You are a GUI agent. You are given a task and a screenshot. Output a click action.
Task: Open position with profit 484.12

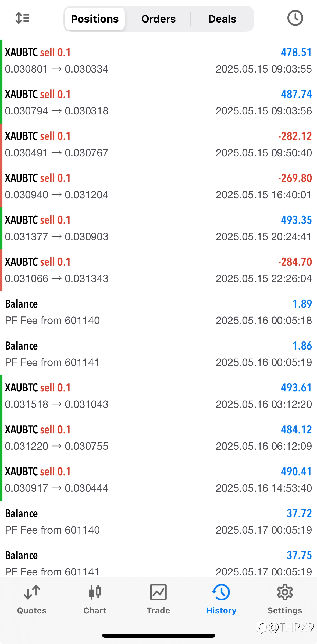158,438
